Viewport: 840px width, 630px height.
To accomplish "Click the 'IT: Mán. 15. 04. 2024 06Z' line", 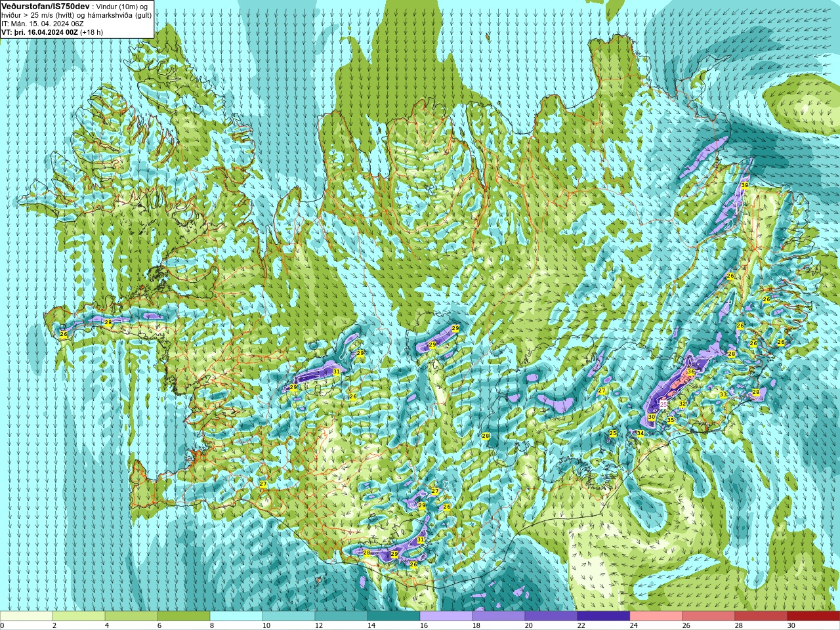I will click(x=43, y=24).
